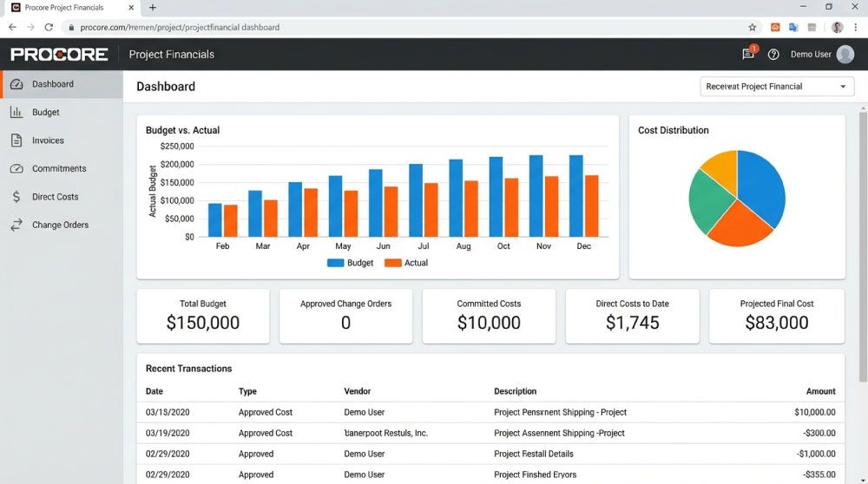Click the Demo User name in header
Image resolution: width=868 pixels, height=484 pixels.
tap(811, 54)
